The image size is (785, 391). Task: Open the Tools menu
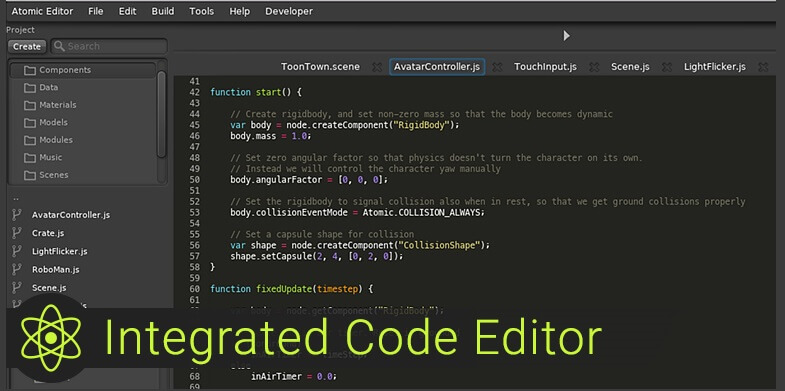(x=202, y=11)
